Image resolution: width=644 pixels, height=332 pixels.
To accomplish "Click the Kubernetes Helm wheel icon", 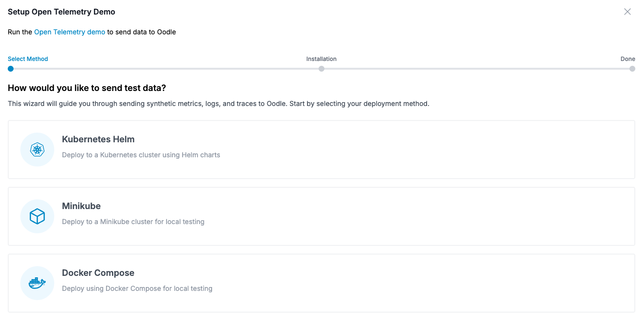I will [x=37, y=150].
